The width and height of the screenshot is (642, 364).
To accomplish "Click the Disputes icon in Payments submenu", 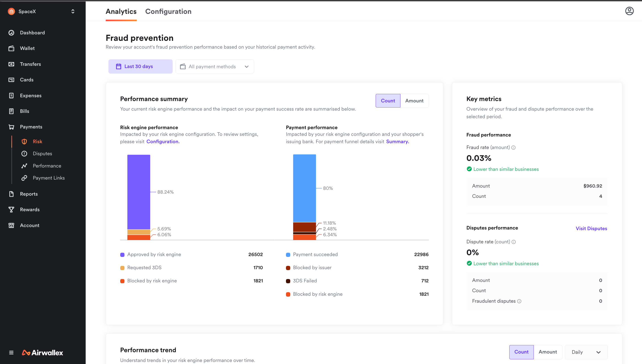I will [x=24, y=153].
